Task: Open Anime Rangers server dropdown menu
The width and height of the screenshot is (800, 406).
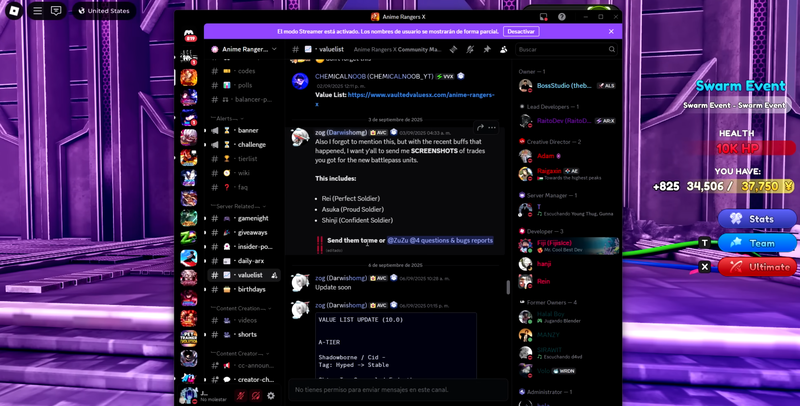Action: point(244,49)
